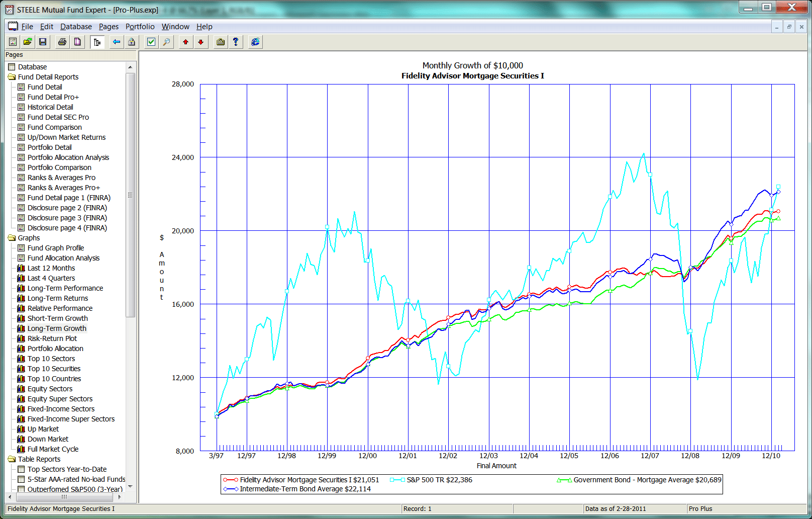Click Fidelity Advisor Mortgage Securities I legend entry

[301, 480]
